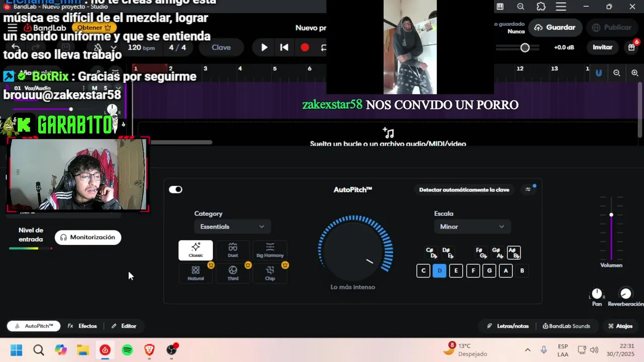
Task: Switch to the Efectos tab
Action: [83, 326]
